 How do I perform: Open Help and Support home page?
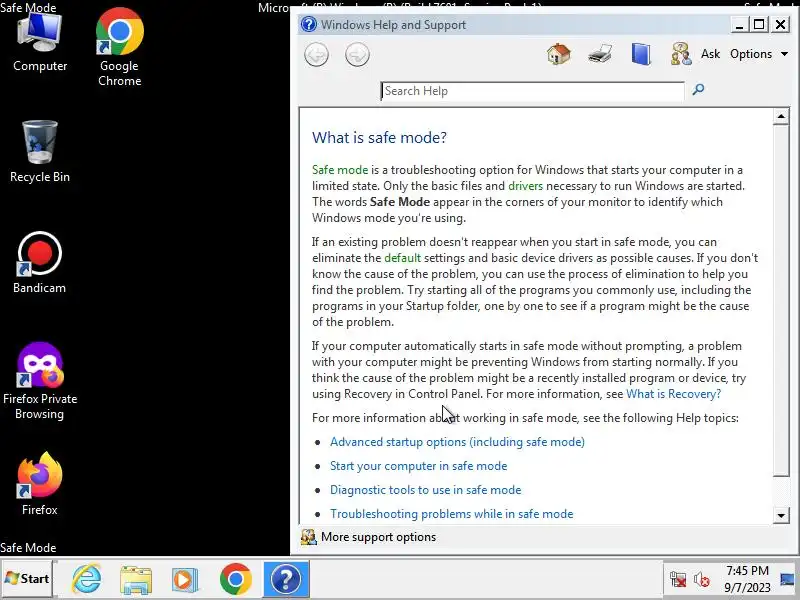tap(559, 54)
